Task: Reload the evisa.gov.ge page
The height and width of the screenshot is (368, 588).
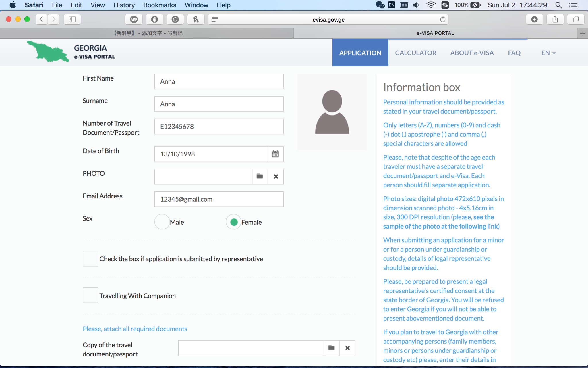Action: point(443,19)
